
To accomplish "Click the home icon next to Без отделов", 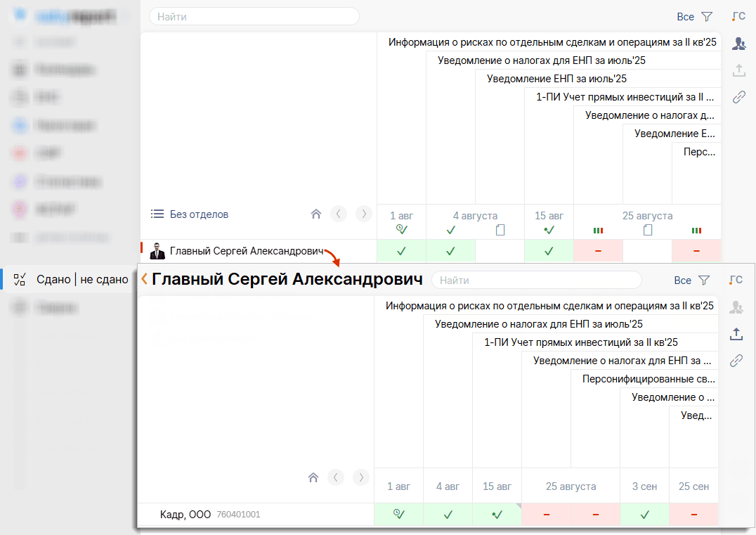I will tap(316, 214).
